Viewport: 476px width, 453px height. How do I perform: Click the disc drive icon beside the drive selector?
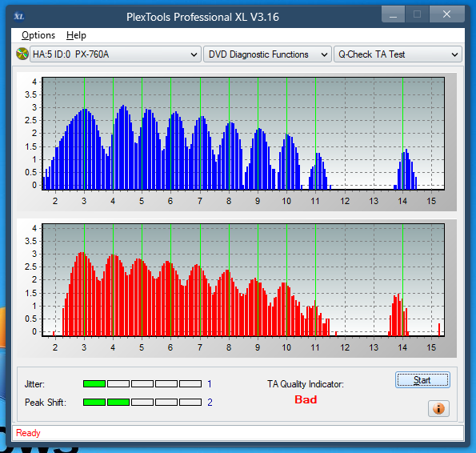pyautogui.click(x=22, y=54)
